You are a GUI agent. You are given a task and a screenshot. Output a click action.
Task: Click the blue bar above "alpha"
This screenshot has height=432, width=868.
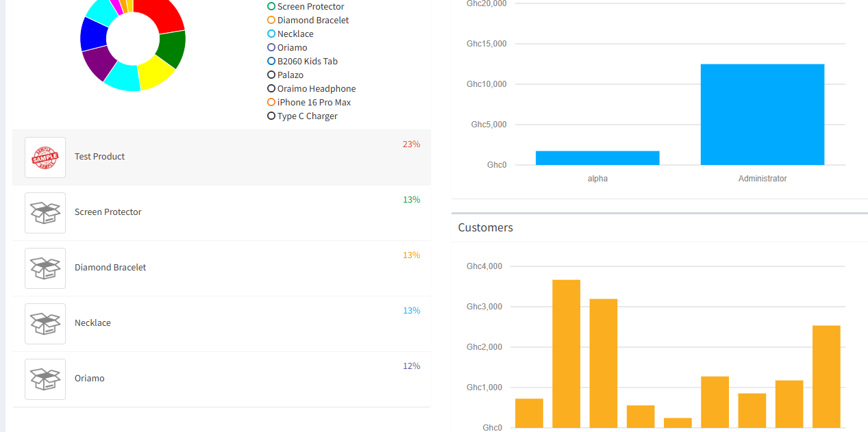point(597,158)
